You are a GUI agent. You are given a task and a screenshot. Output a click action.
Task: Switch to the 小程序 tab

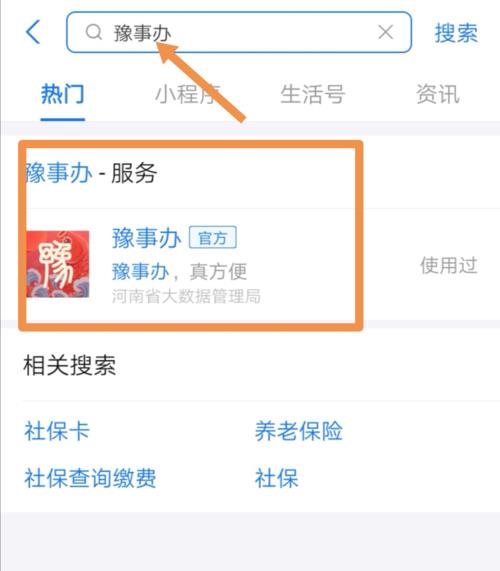click(188, 94)
